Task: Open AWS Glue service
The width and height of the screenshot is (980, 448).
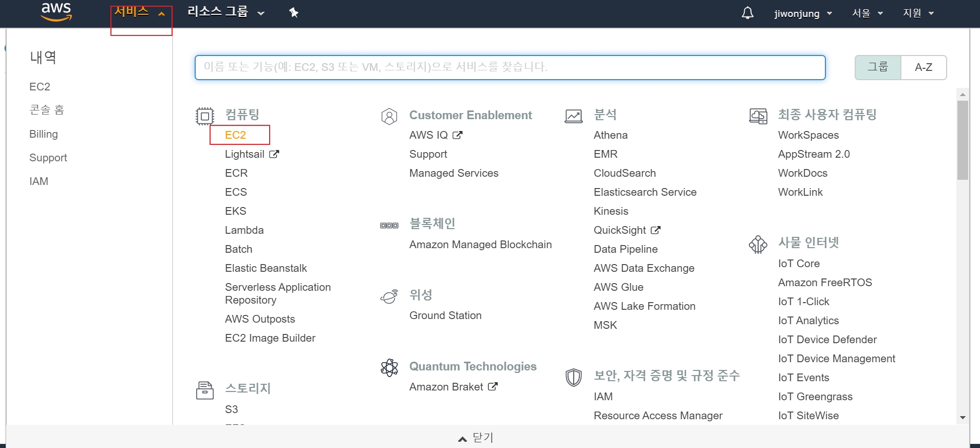Action: pyautogui.click(x=618, y=287)
